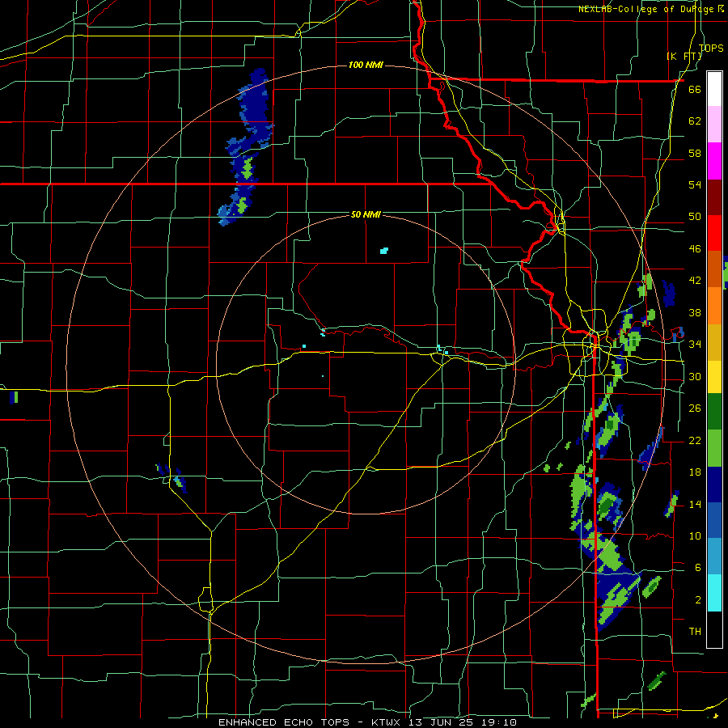
Task: Click legend value 14
Action: pyautogui.click(x=695, y=504)
